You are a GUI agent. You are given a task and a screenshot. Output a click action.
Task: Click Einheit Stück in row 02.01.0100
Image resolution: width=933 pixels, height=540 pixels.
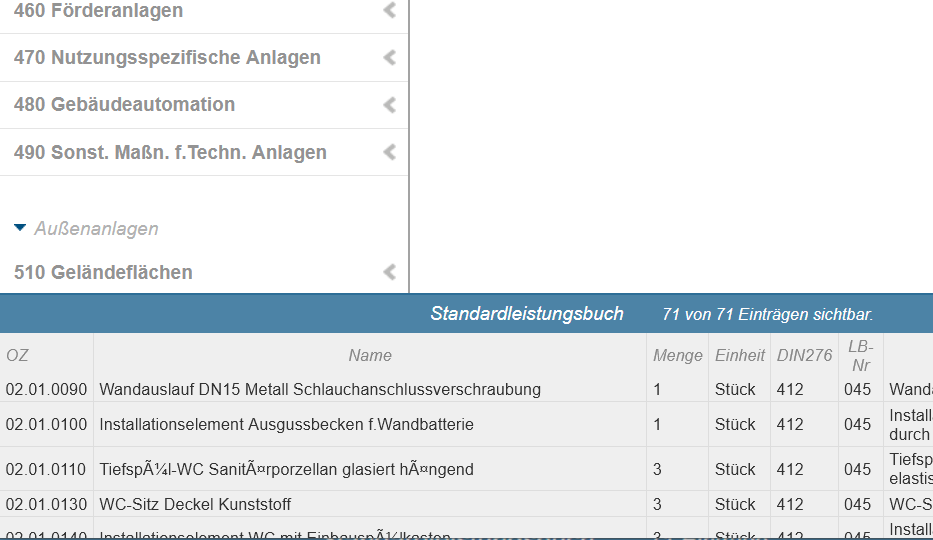[735, 425]
